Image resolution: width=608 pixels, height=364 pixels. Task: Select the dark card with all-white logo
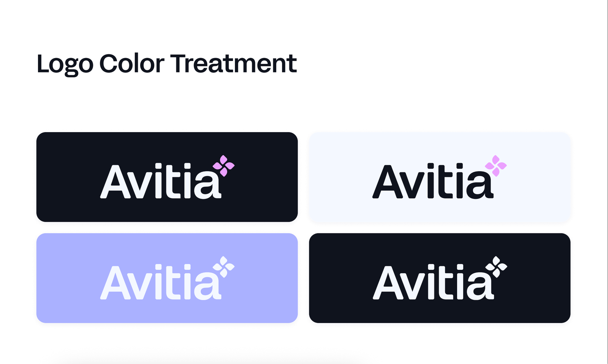click(440, 278)
